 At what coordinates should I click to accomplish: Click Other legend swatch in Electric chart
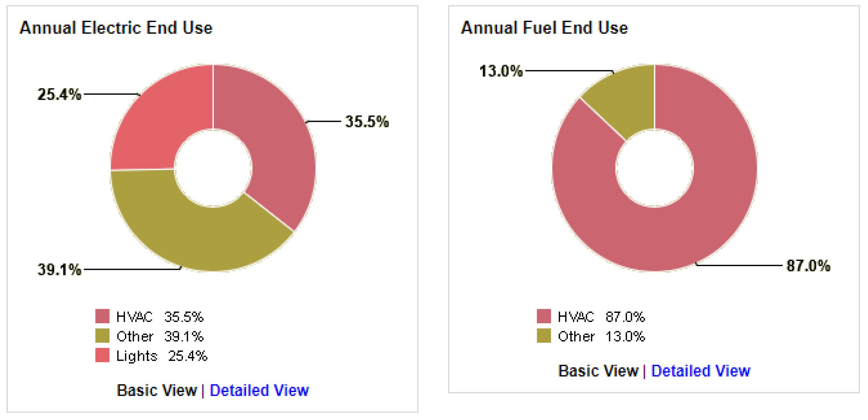(x=102, y=336)
